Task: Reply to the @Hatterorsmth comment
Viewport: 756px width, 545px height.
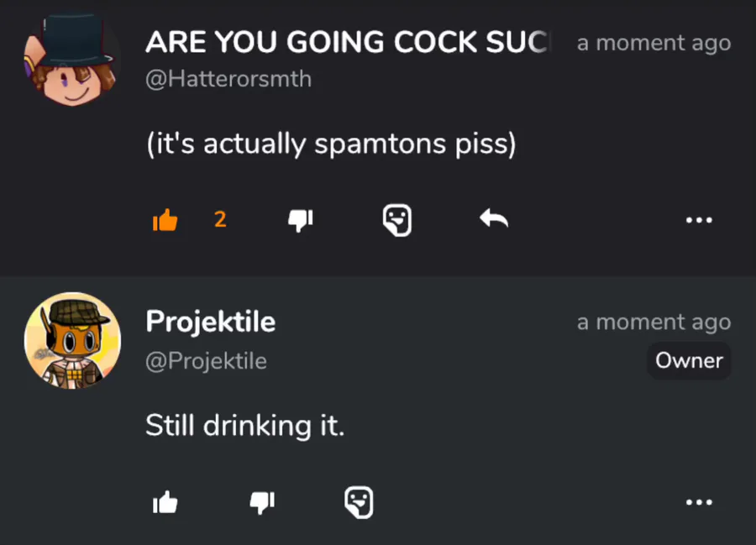Action: [x=494, y=220]
